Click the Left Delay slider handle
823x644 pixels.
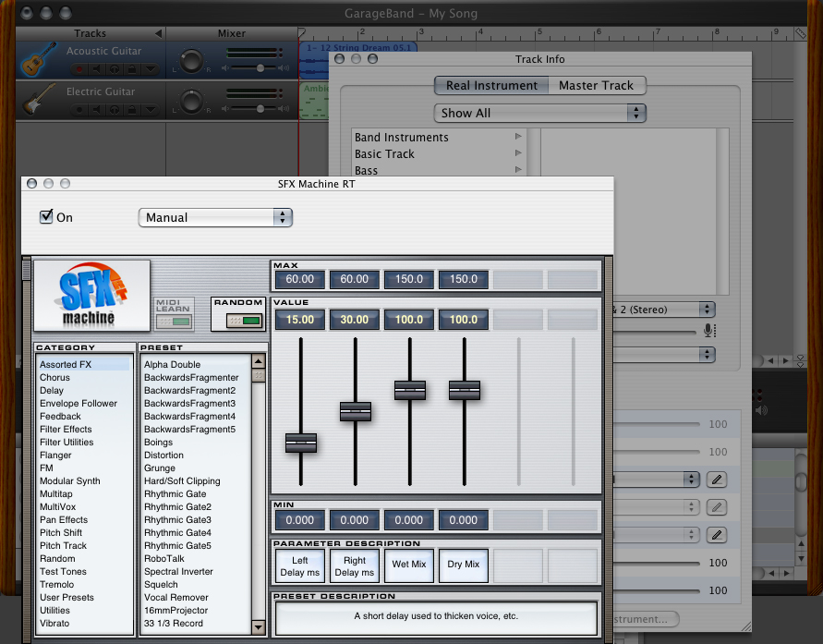click(x=300, y=443)
